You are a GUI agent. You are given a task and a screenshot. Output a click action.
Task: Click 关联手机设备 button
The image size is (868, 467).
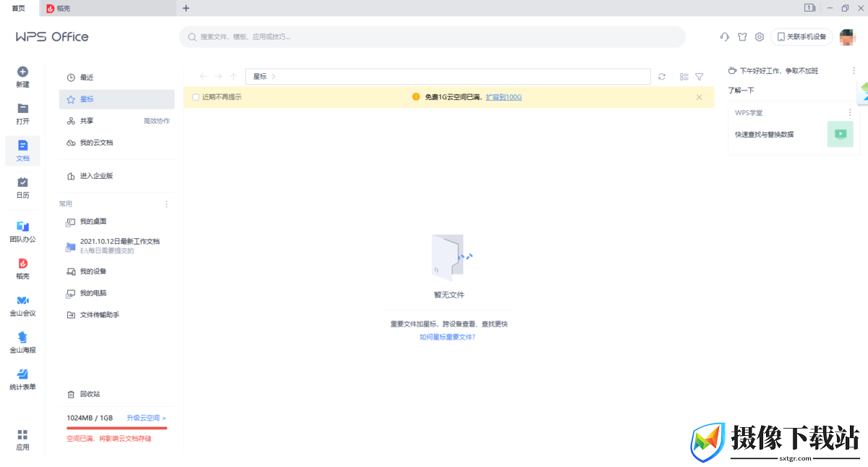click(x=801, y=37)
